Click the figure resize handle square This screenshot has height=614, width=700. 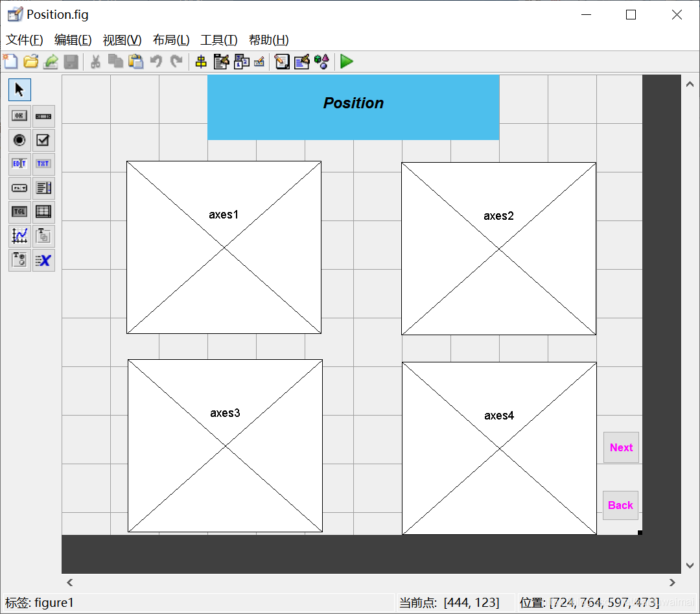(640, 532)
